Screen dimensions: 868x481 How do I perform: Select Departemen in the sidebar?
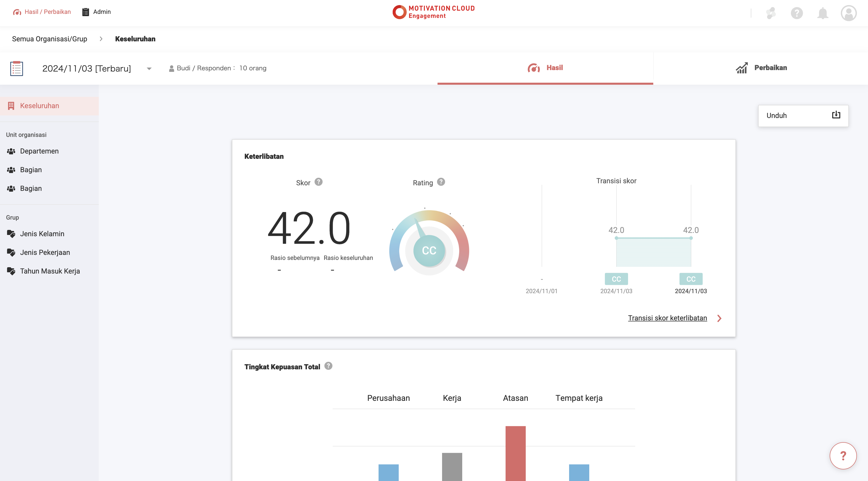point(39,151)
